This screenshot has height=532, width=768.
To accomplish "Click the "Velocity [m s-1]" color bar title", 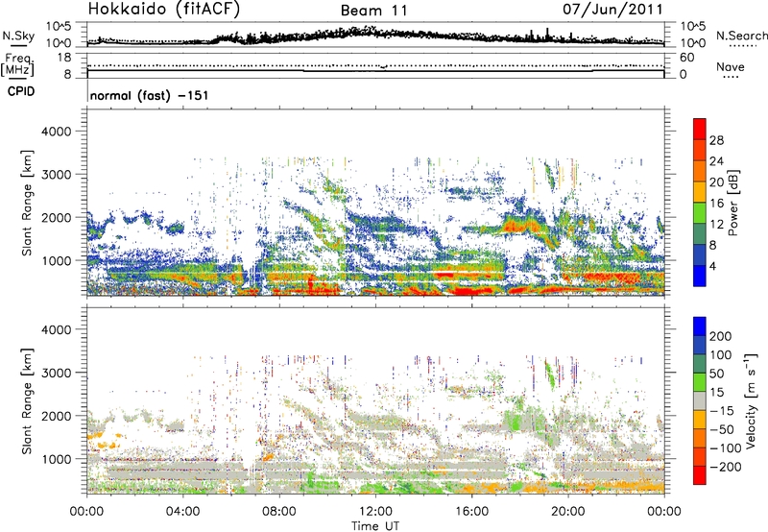I will click(x=752, y=400).
